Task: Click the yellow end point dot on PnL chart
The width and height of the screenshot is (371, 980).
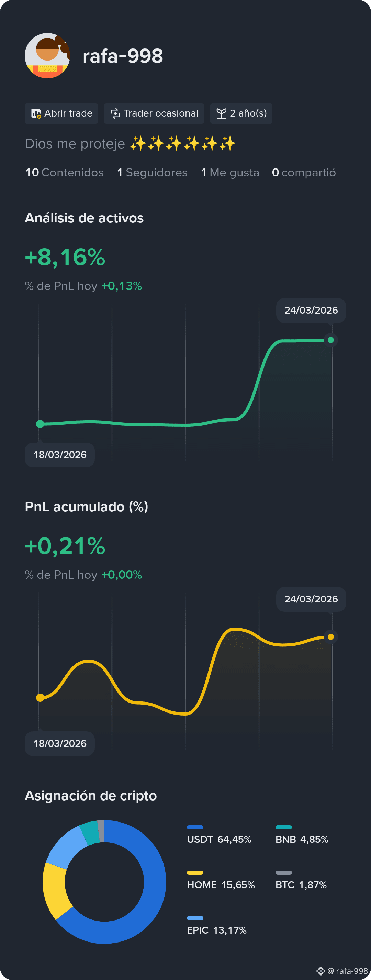Action: tap(331, 637)
